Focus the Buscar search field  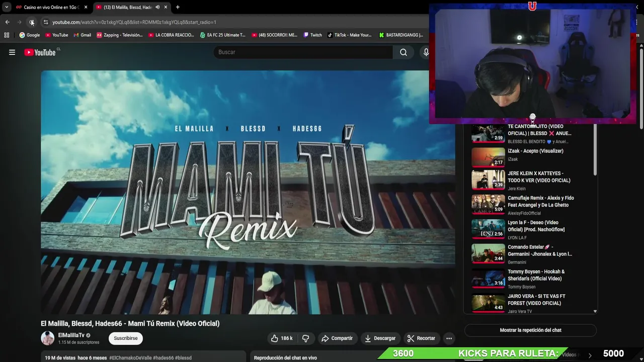(x=303, y=52)
